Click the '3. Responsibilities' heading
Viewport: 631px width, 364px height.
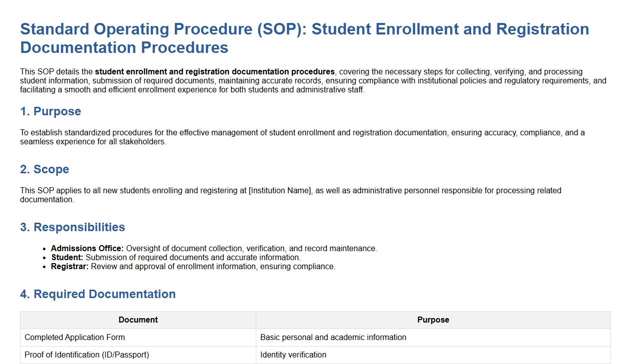click(72, 227)
